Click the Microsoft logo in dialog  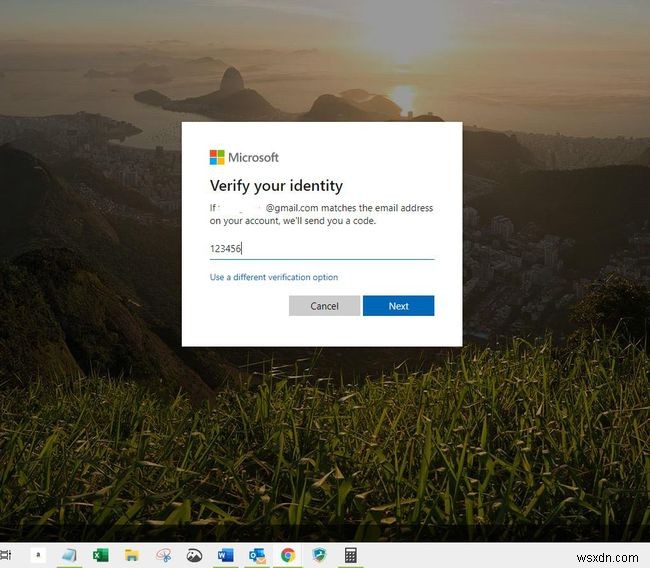point(244,158)
